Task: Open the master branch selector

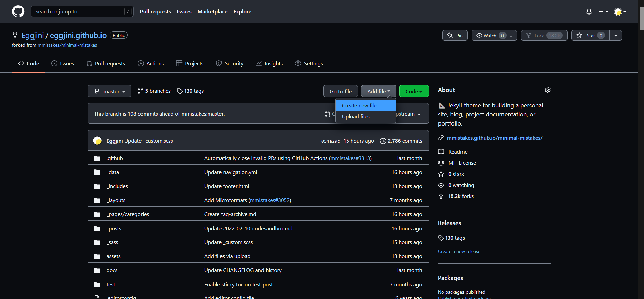Action: (110, 91)
